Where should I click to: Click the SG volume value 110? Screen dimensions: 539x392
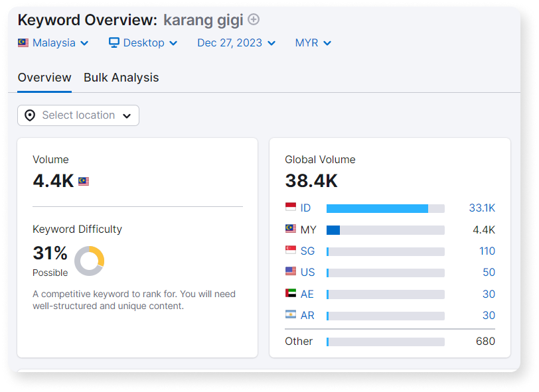[488, 251]
